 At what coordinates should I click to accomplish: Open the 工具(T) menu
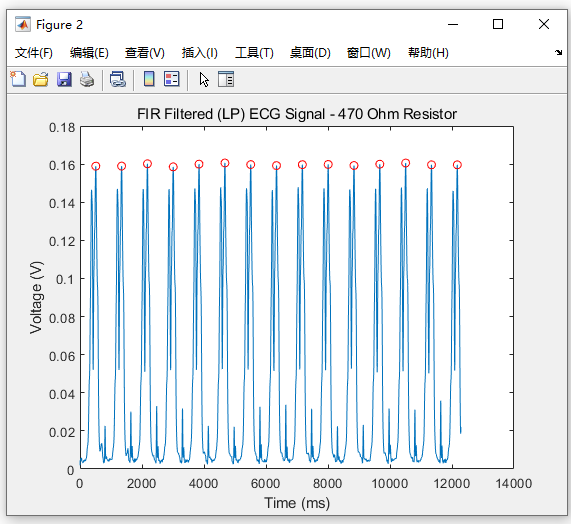(254, 53)
